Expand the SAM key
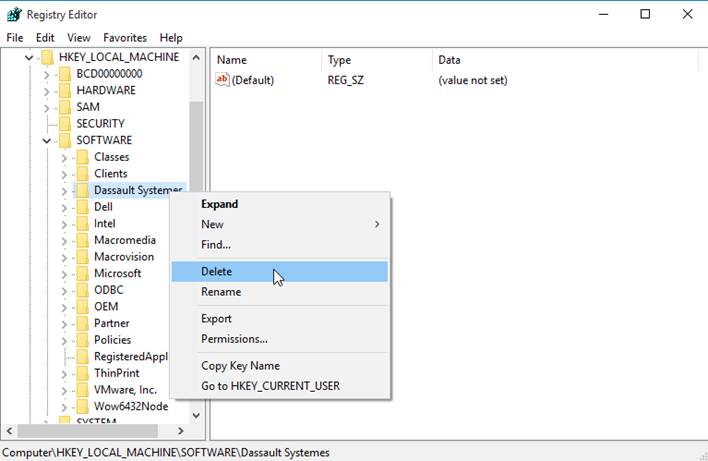The width and height of the screenshot is (708, 461). coord(47,108)
